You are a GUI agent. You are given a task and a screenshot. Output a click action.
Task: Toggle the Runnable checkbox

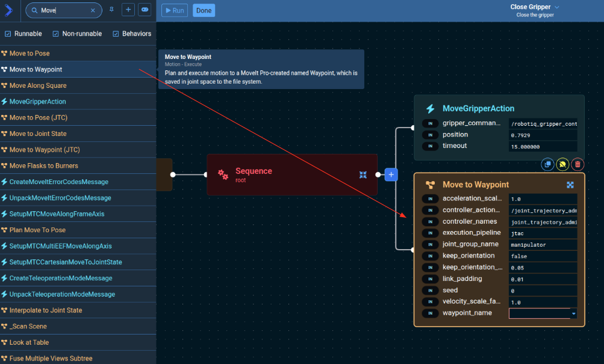8,34
